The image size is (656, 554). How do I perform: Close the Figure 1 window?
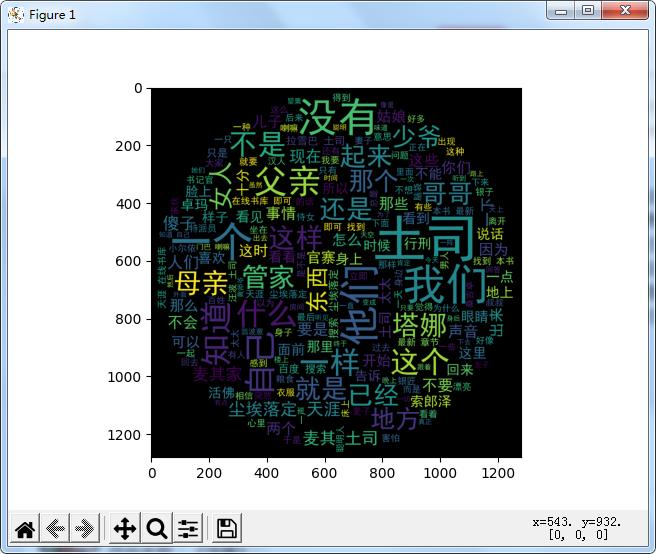pos(625,10)
